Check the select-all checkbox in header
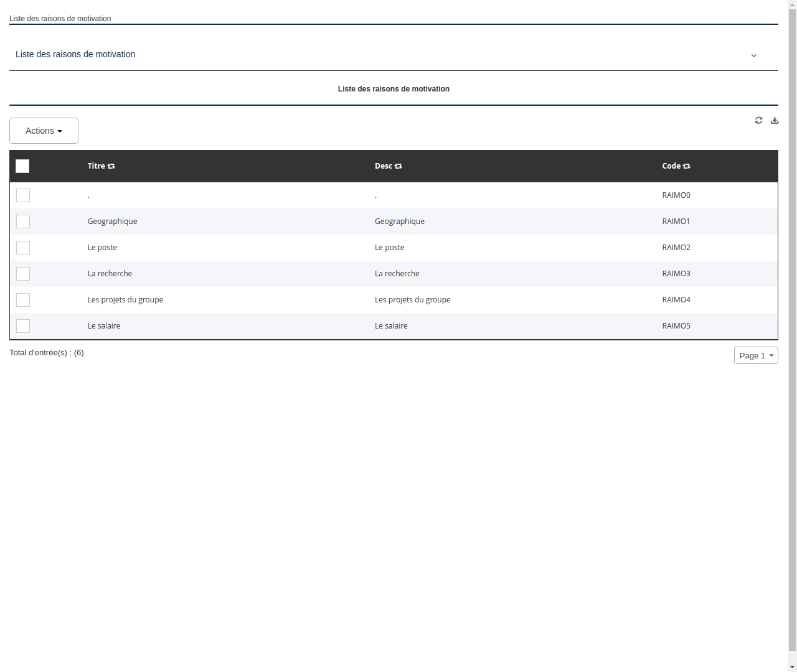 (22, 166)
